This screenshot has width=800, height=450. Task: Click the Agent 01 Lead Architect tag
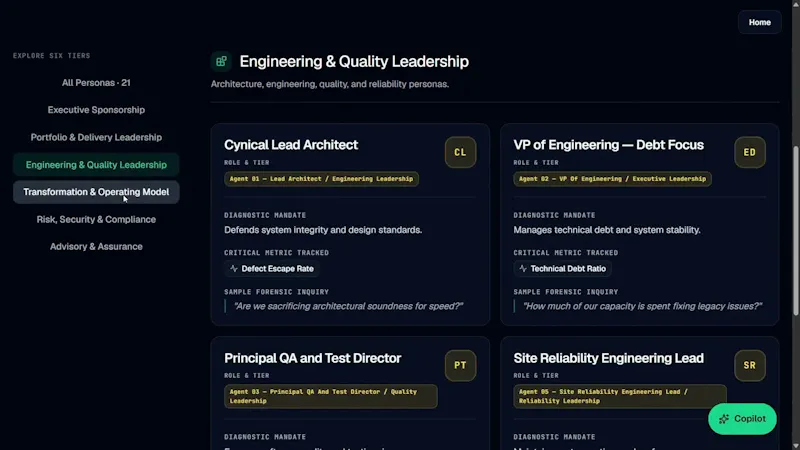pyautogui.click(x=321, y=179)
